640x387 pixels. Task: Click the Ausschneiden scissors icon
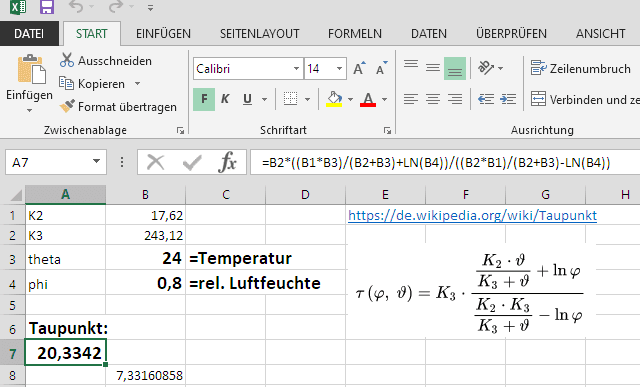click(67, 60)
